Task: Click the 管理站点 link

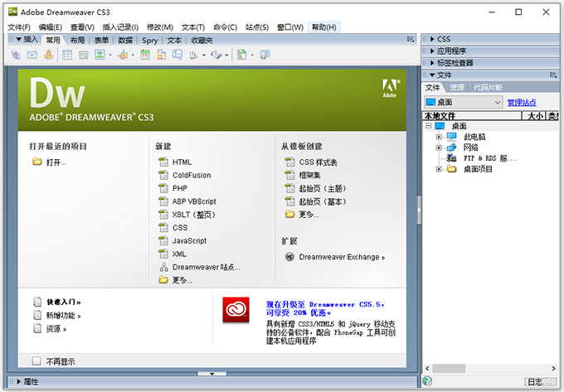Action: click(x=522, y=103)
